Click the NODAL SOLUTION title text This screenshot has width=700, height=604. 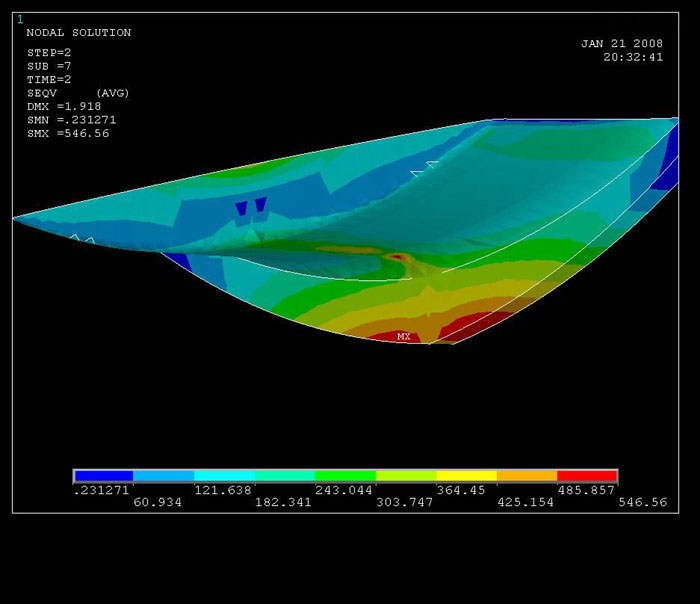(79, 33)
